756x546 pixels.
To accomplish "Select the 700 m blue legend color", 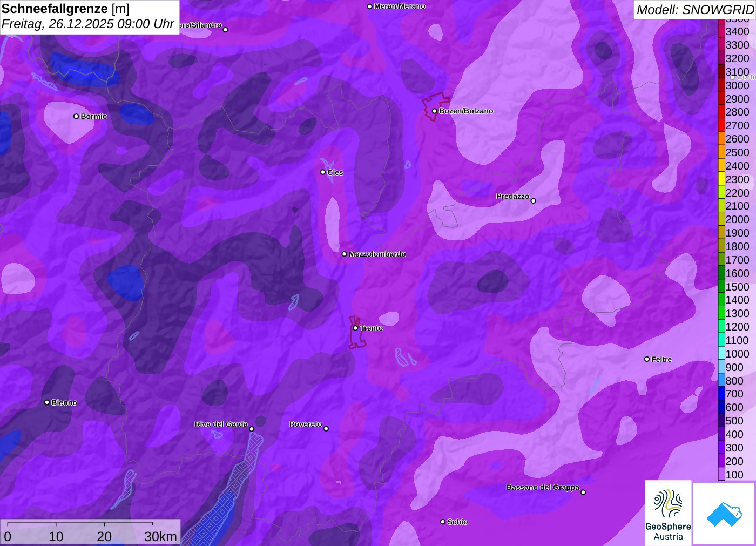I will pos(721,394).
